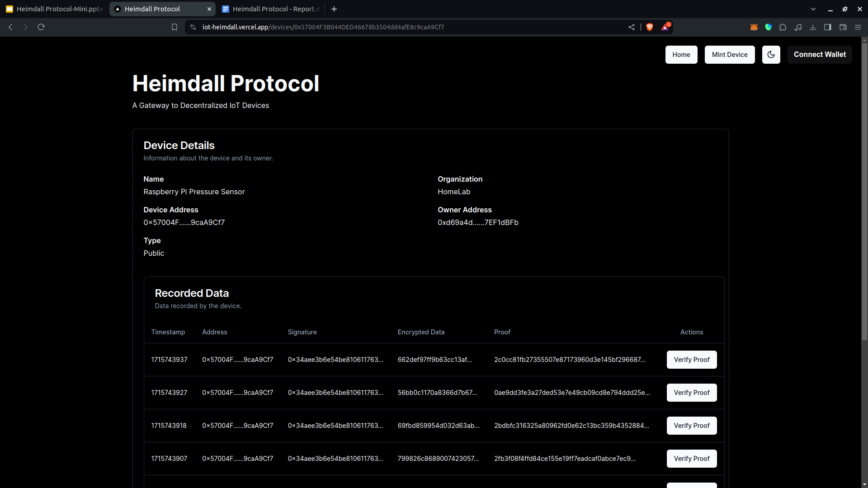Open the Brave hamburger menu
The height and width of the screenshot is (488, 868).
[x=858, y=27]
